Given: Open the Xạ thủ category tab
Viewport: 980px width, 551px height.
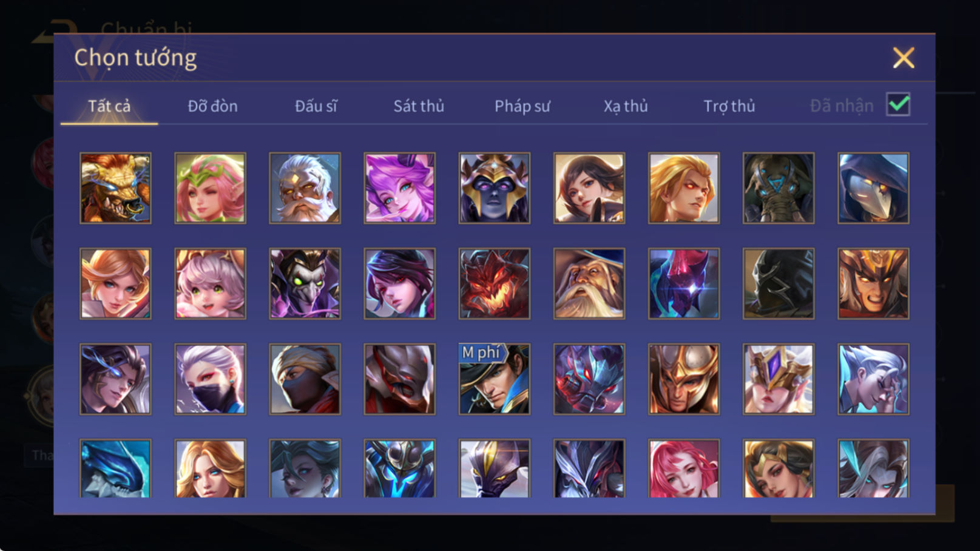Looking at the screenshot, I should [626, 106].
